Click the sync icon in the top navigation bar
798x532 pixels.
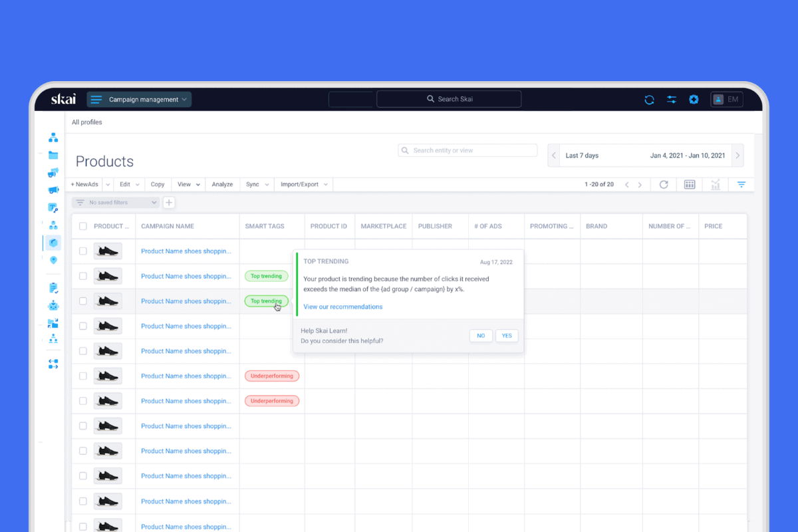click(x=649, y=99)
